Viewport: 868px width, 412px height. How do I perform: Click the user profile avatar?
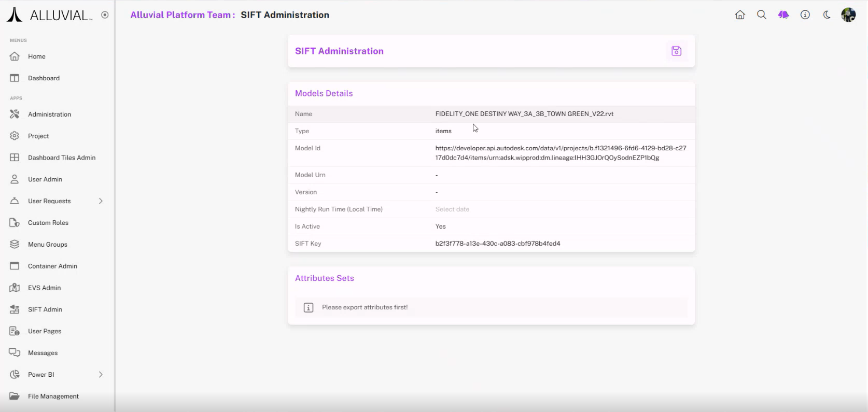point(848,15)
